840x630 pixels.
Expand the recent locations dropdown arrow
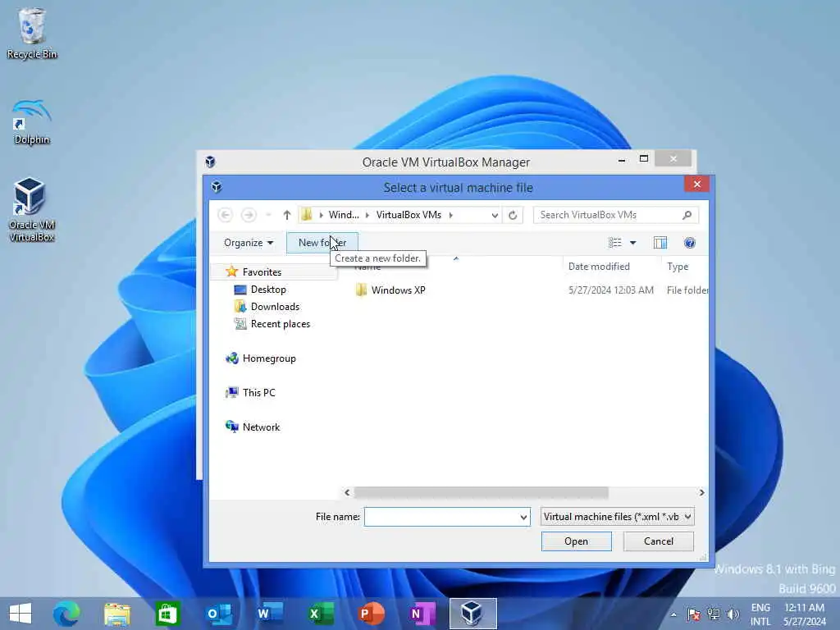pos(269,215)
